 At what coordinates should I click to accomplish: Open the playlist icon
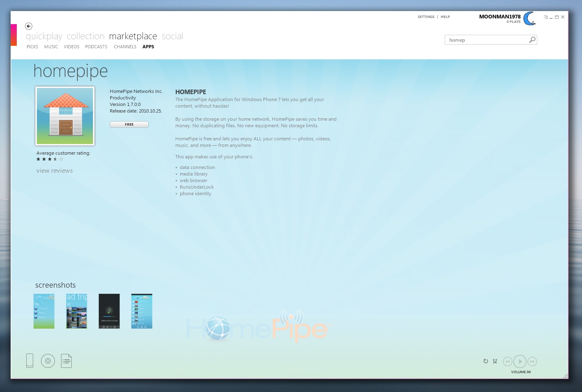66,361
